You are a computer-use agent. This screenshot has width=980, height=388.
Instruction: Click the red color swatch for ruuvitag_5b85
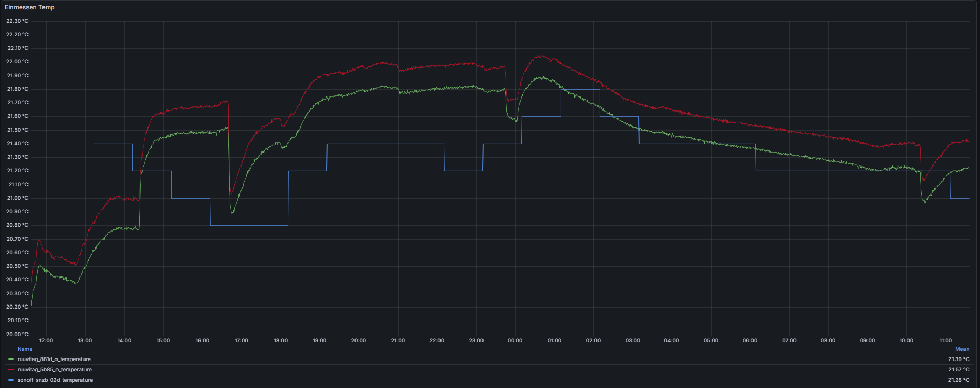[11, 370]
